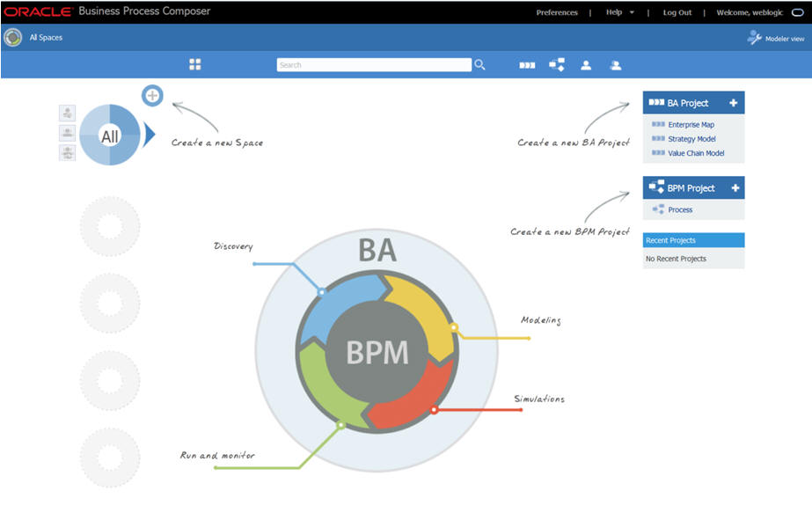Image resolution: width=812 pixels, height=520 pixels.
Task: Select the BA projects filter icon in toolbar
Action: coord(527,65)
